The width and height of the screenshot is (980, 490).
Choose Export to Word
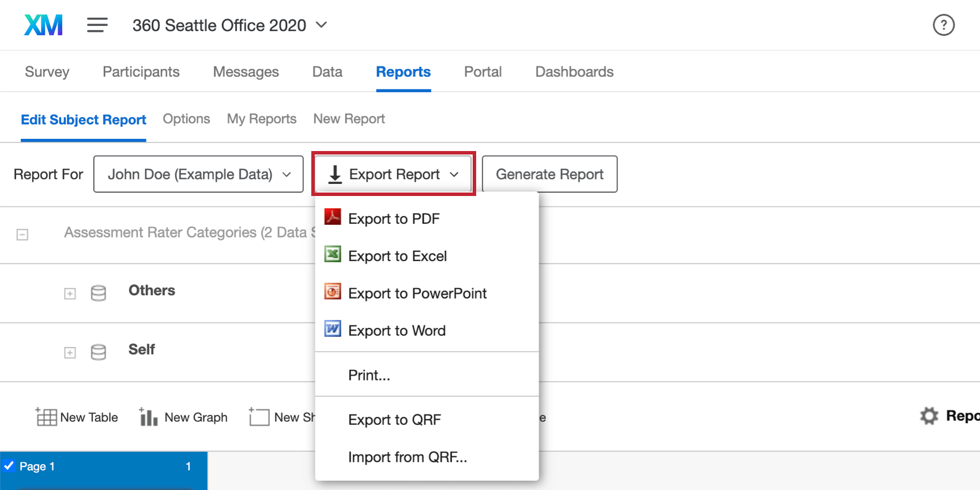(427, 330)
